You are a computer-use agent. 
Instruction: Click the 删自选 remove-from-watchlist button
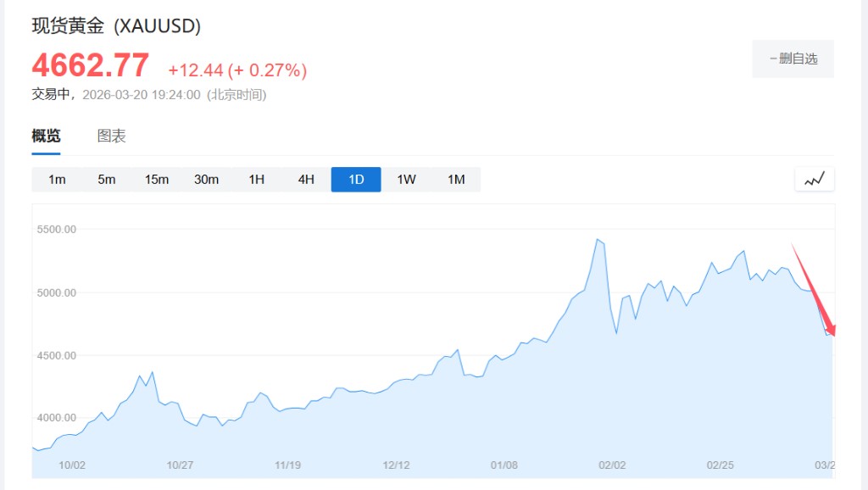[793, 58]
